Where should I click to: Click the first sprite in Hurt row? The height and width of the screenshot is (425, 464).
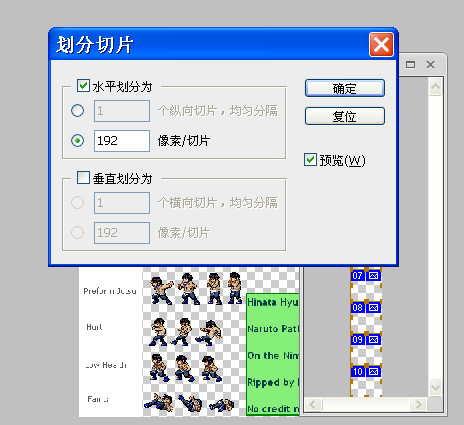(x=158, y=332)
